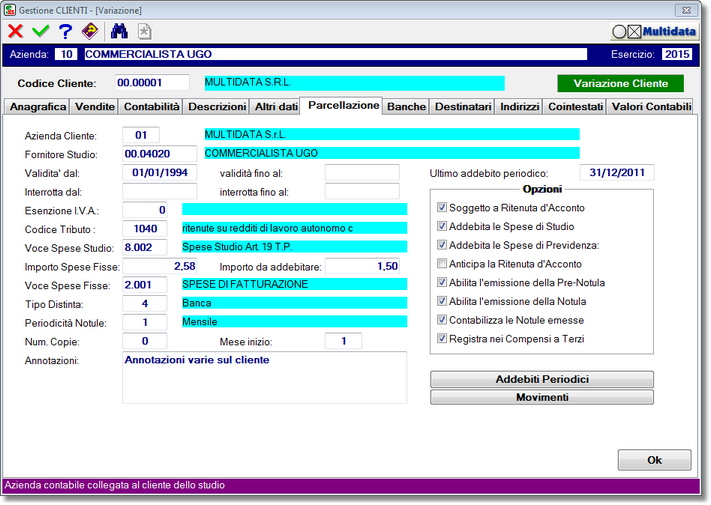Click the validità fino al field
The image size is (711, 505).
coord(362,172)
